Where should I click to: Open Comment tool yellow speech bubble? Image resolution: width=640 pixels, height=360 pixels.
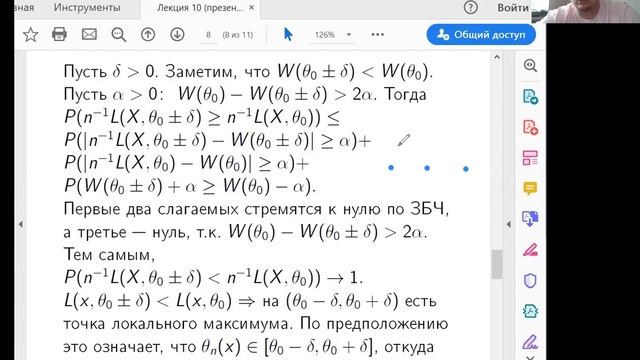pyautogui.click(x=530, y=189)
